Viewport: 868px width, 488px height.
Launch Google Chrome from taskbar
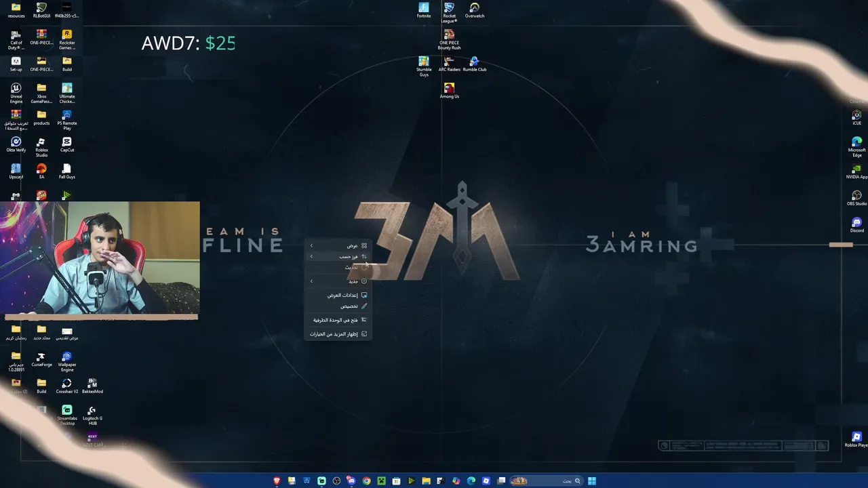(x=366, y=481)
